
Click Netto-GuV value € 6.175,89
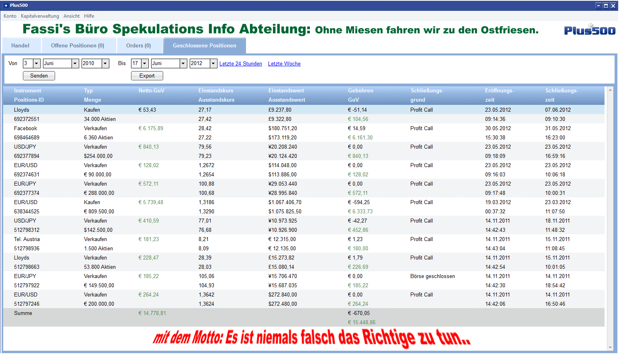(151, 128)
